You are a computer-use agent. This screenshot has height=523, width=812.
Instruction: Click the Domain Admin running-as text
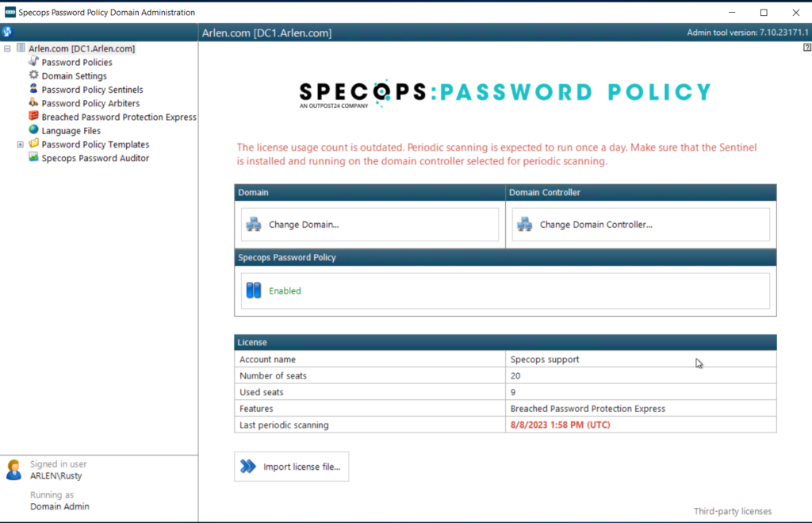[x=59, y=506]
